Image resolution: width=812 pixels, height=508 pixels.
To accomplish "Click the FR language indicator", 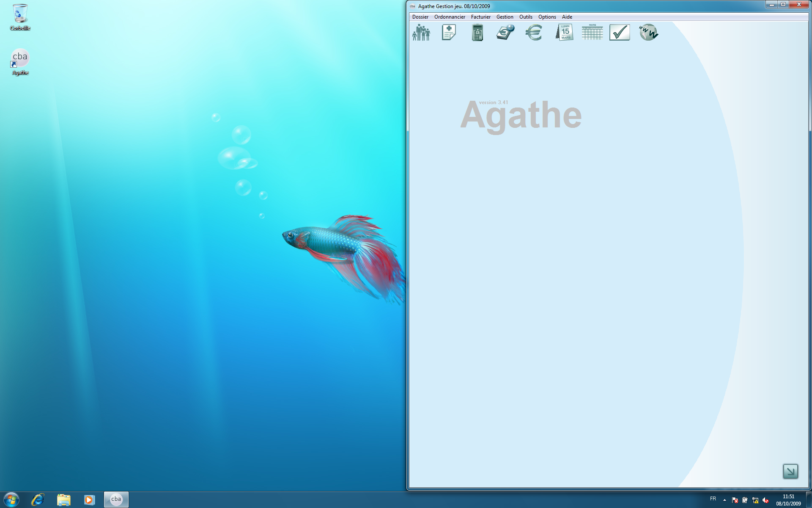I will (x=713, y=499).
